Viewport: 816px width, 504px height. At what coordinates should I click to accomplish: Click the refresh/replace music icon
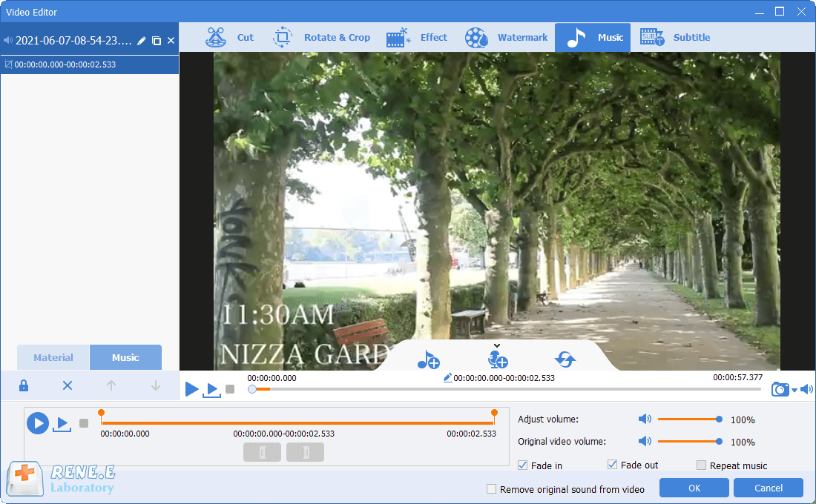pos(565,359)
